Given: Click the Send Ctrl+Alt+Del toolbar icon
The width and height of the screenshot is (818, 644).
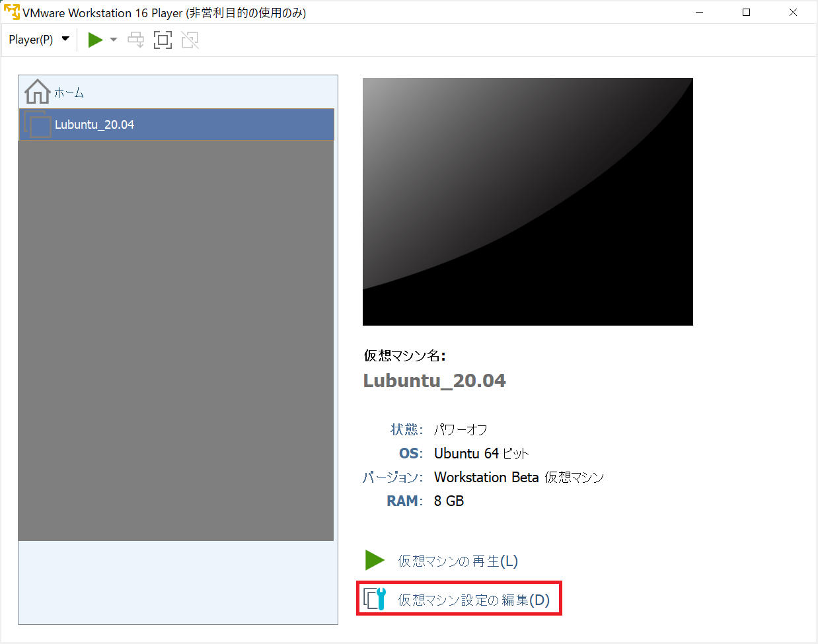Looking at the screenshot, I should tap(135, 40).
